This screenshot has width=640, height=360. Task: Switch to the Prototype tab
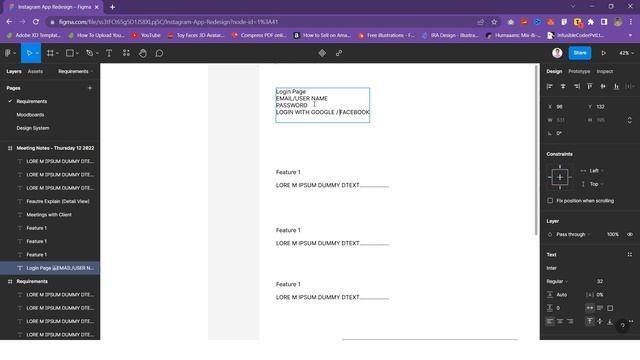[579, 71]
